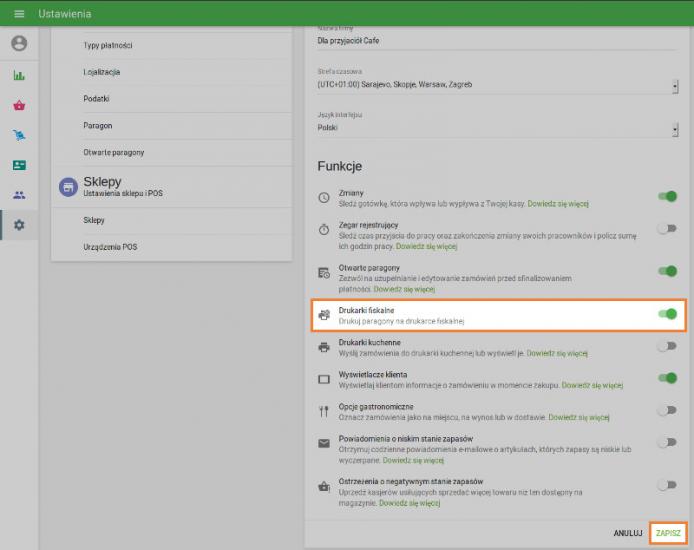Viewport: 694px width, 550px height.
Task: Enable the Zegar rejestrujący toggle
Action: [x=666, y=229]
